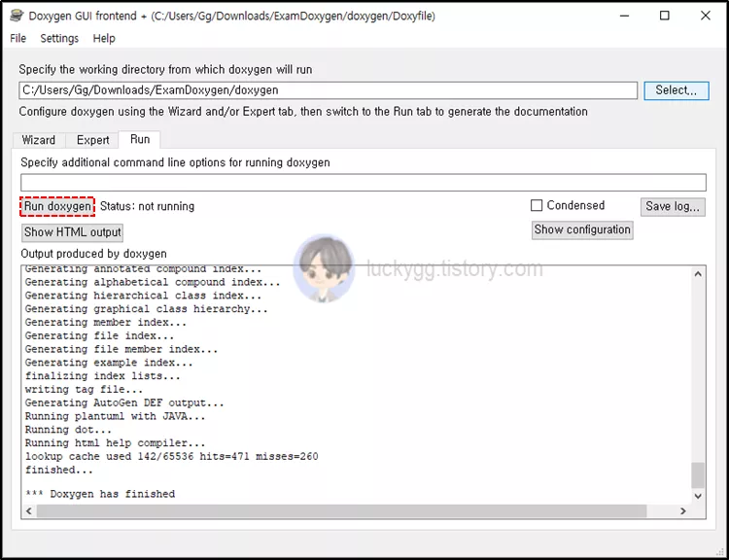Click the 'Generating graphical class hierarchy...' line

(x=147, y=309)
